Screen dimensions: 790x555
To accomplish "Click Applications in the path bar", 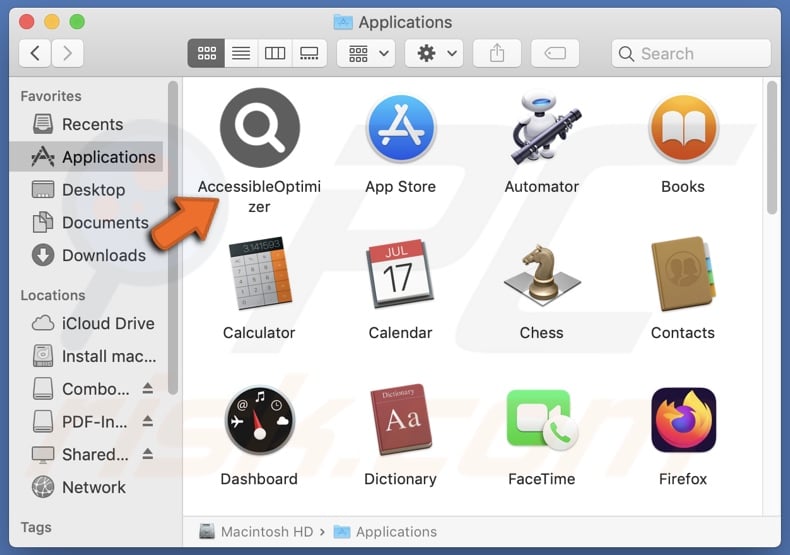I will [385, 532].
